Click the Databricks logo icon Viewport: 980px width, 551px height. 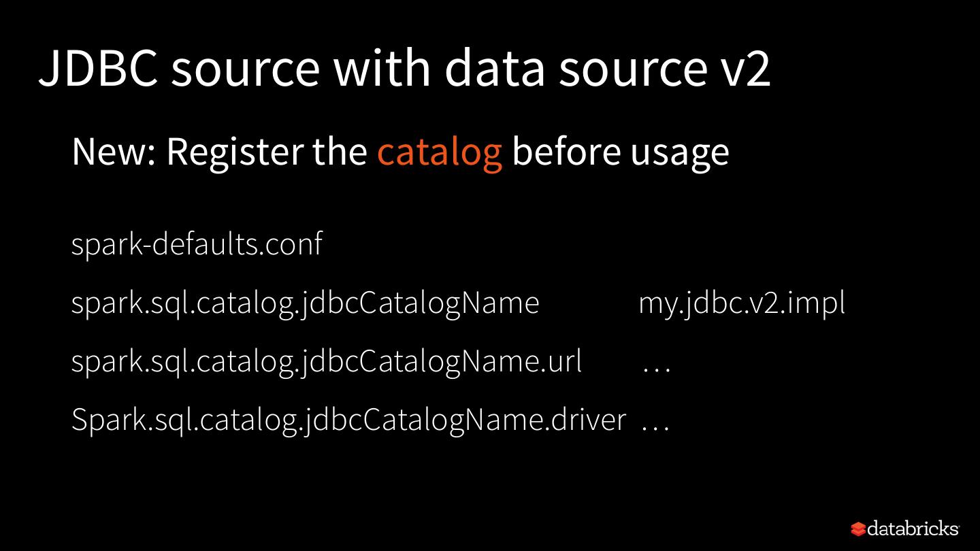coord(859,529)
